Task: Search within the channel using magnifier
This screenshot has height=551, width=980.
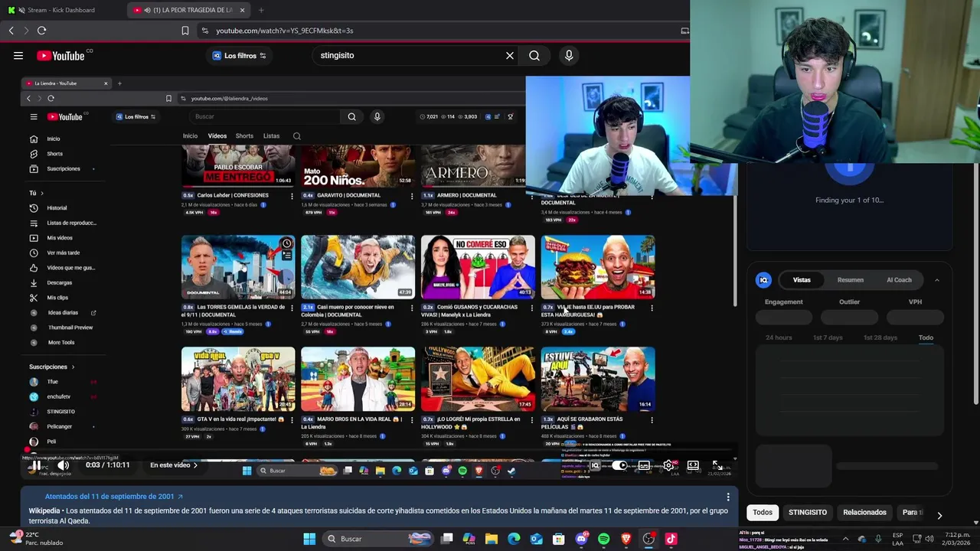Action: tap(297, 136)
